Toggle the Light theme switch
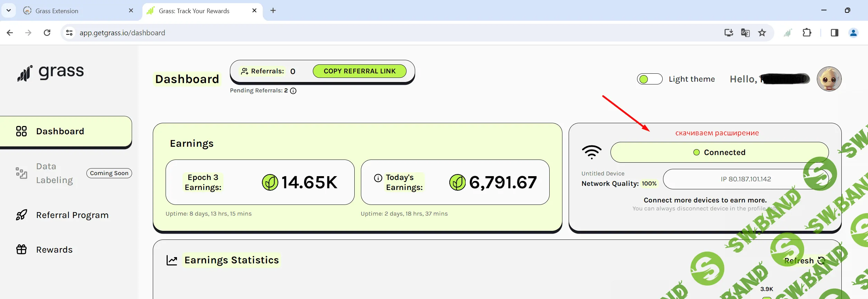The image size is (868, 299). (650, 79)
